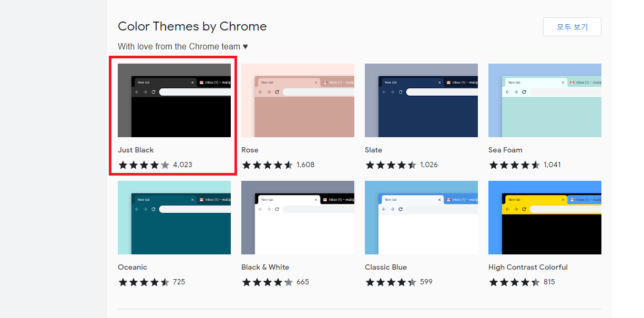The height and width of the screenshot is (318, 644).
Task: Open the Black & White theme thumbnail
Action: pos(298,218)
